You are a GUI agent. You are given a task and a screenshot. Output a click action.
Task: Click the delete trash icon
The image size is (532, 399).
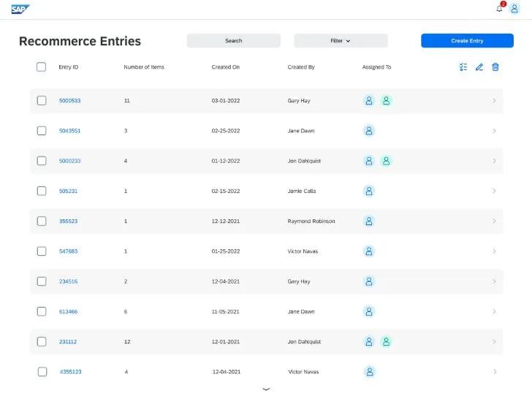pyautogui.click(x=495, y=67)
